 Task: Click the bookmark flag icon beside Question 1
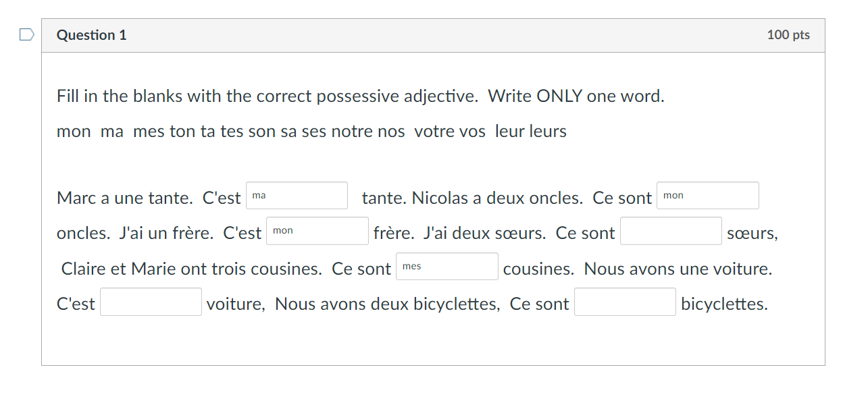tap(26, 34)
